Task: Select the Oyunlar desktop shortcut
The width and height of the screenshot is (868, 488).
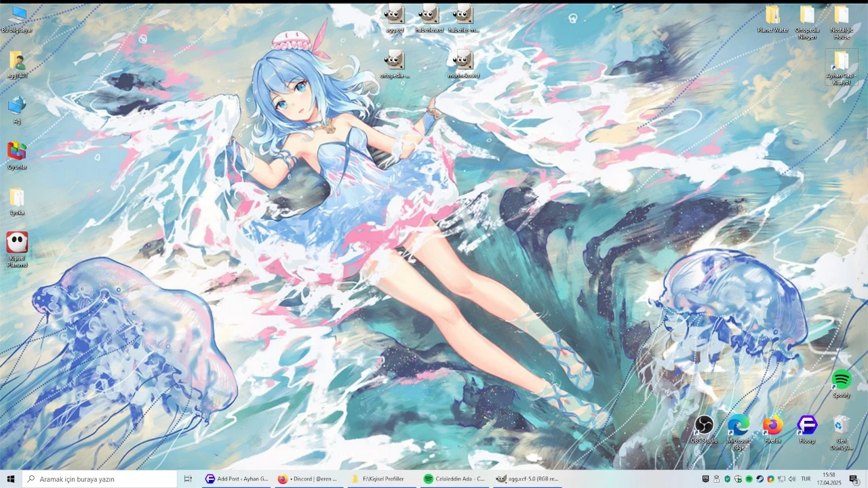Action: tap(17, 155)
